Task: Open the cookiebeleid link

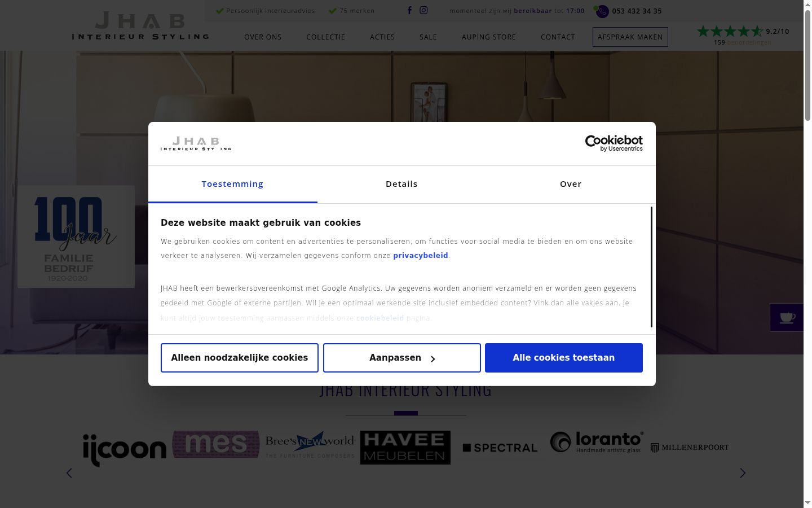Action: (x=380, y=318)
